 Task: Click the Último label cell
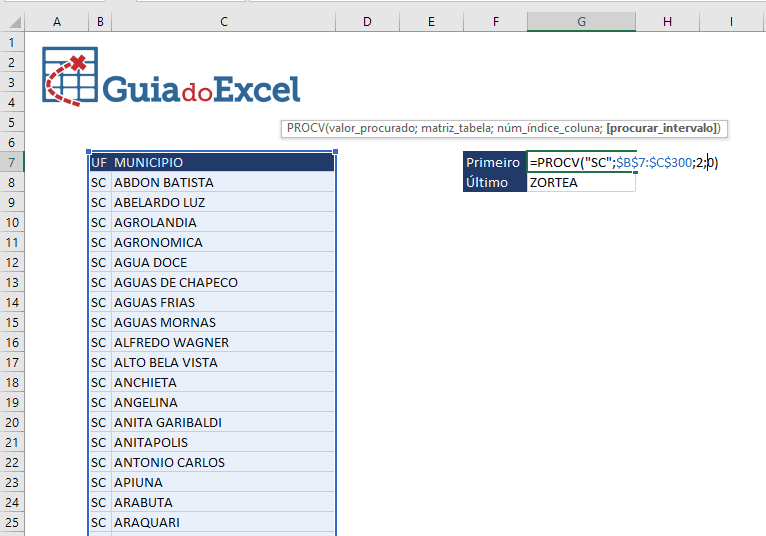pos(495,182)
